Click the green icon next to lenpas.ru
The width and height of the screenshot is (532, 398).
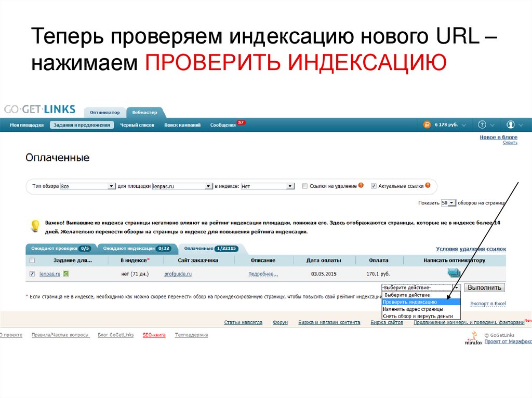[66, 273]
